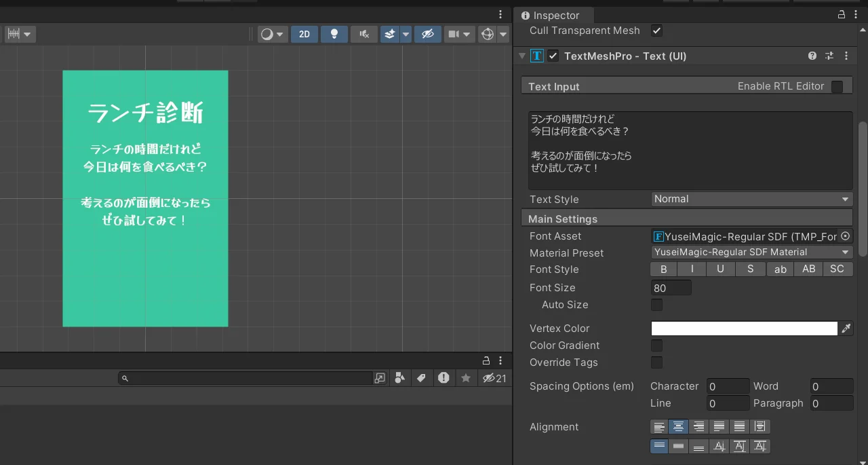The image size is (868, 465).
Task: Open the Scene view three-dot menu
Action: point(500,14)
